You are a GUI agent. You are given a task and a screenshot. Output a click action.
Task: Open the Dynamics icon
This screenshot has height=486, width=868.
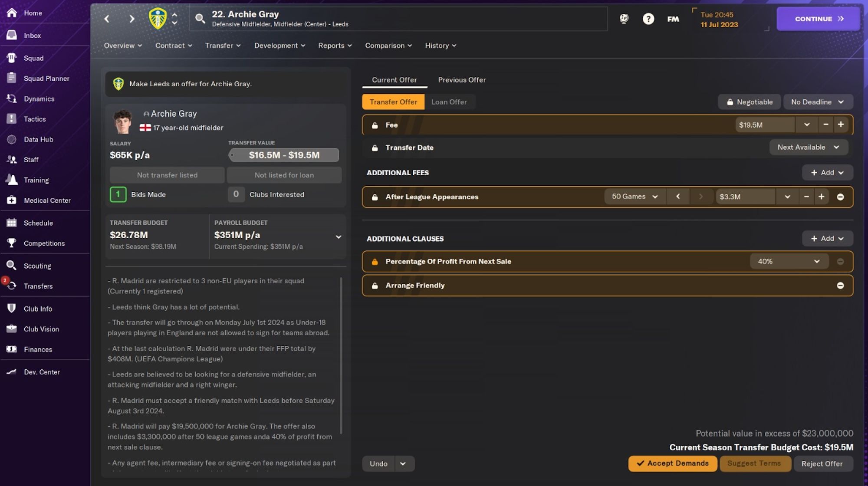12,99
